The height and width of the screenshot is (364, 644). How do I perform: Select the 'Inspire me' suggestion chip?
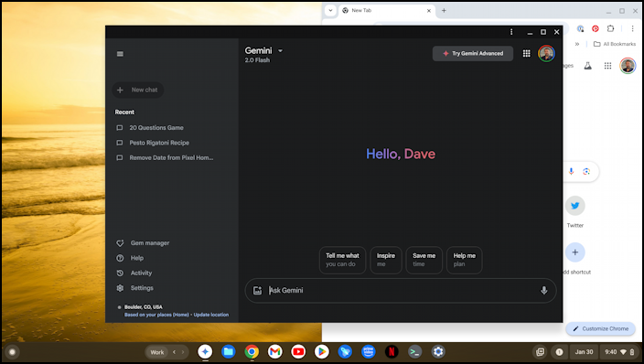pos(386,260)
